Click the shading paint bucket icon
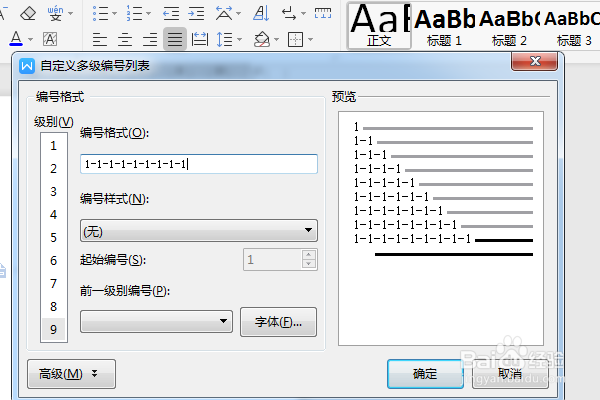This screenshot has height=400, width=600. pos(262,39)
